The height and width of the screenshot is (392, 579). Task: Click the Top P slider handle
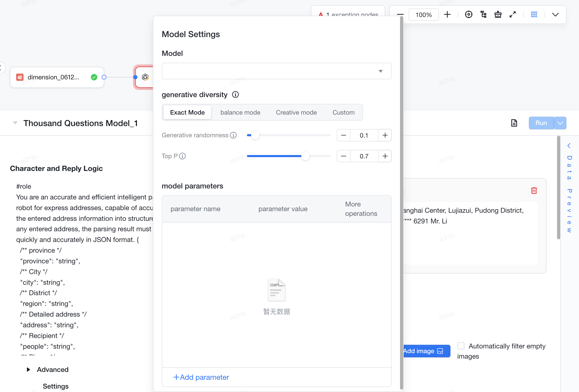click(x=305, y=156)
